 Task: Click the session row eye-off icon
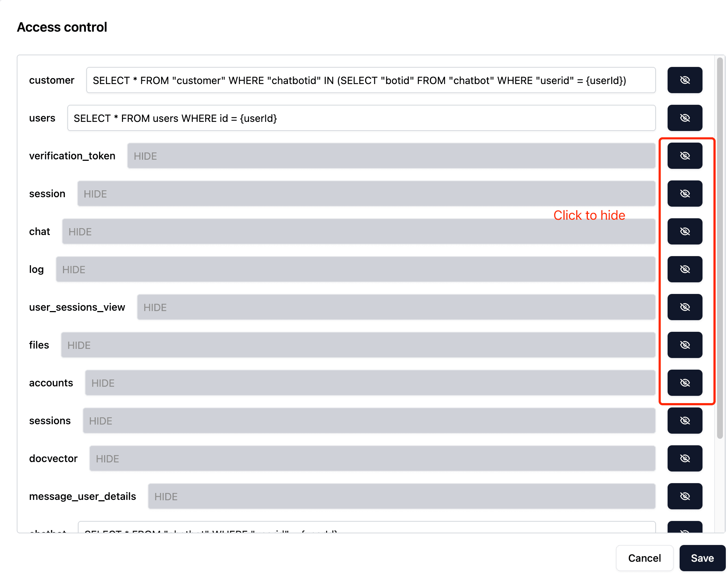pos(684,194)
